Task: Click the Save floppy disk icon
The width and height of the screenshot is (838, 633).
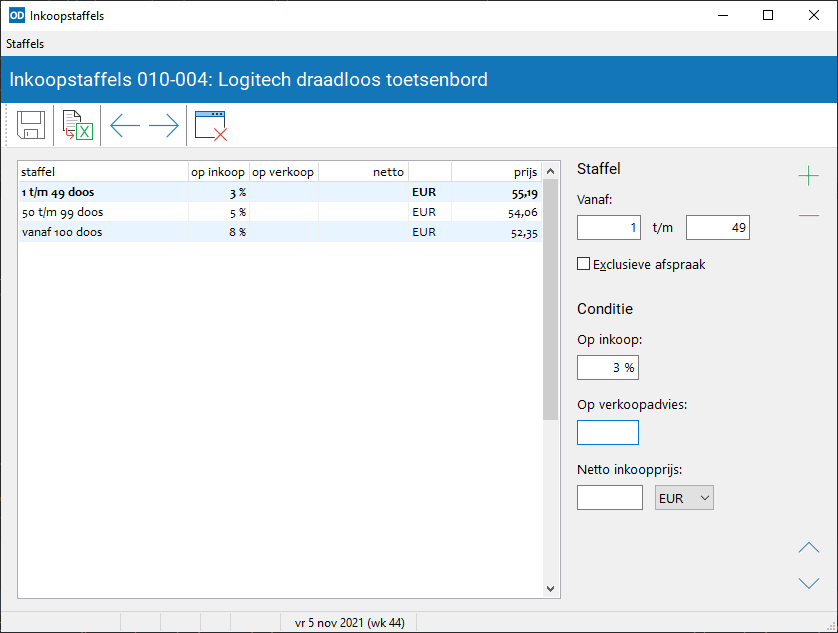Action: 31,125
